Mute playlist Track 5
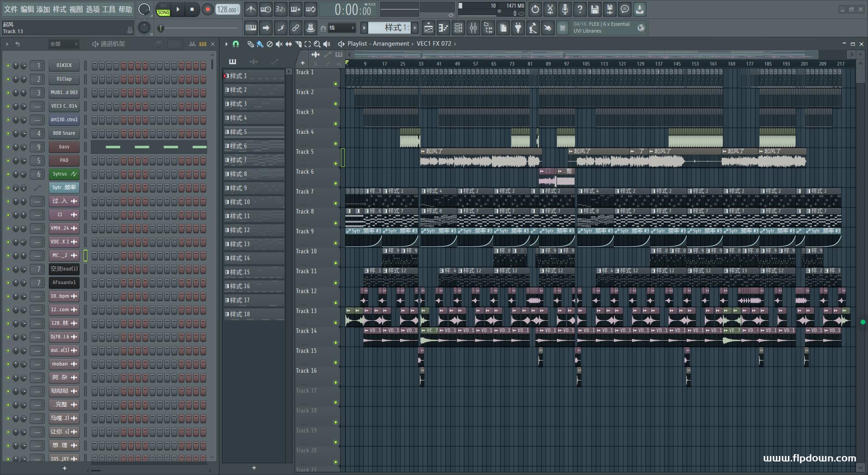Screen dimensions: 868x475 click(x=335, y=163)
